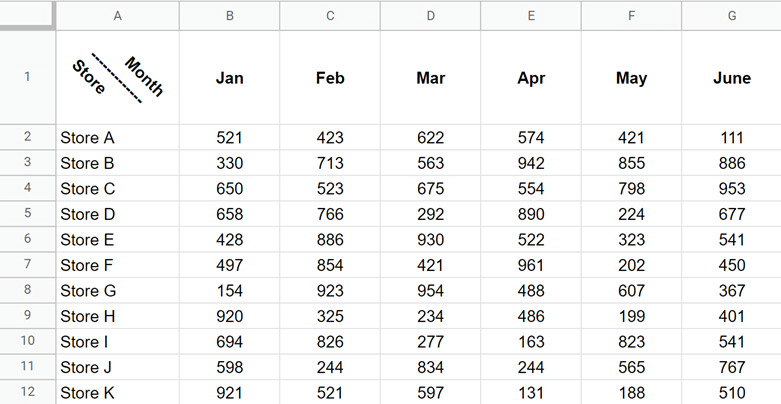Select column G header
Viewport: 781px width, 404px height.
pos(731,15)
